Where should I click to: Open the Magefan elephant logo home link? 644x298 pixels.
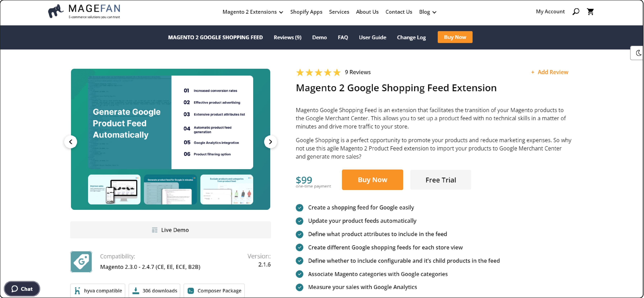[x=84, y=11]
